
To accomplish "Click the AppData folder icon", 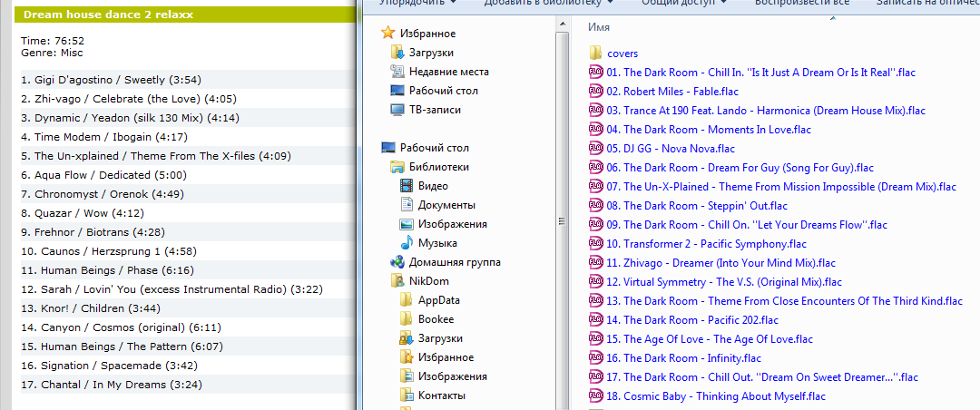I will 407,300.
